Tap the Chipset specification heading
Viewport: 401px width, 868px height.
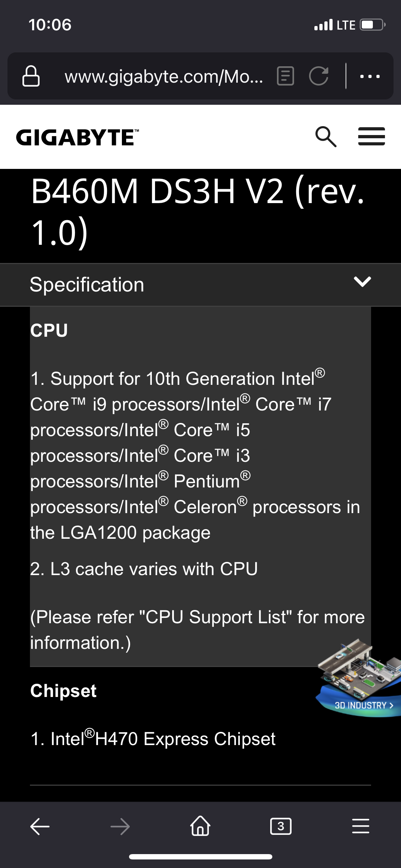pyautogui.click(x=63, y=691)
